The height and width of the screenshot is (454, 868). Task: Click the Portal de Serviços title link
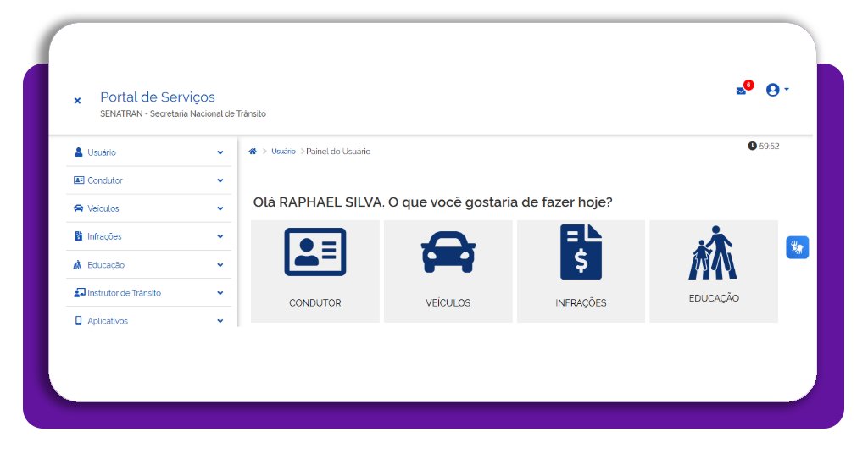click(158, 97)
